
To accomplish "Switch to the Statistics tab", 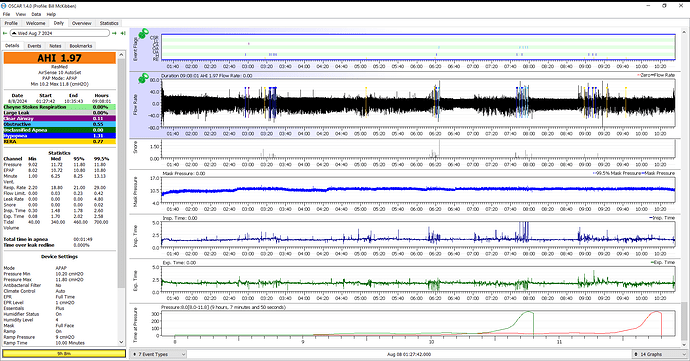I will [x=109, y=23].
